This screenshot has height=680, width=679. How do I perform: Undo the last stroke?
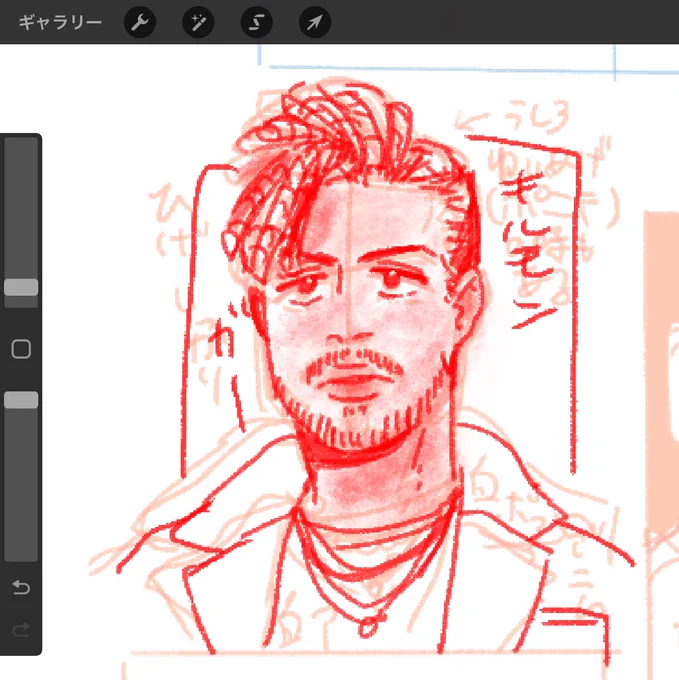click(x=21, y=587)
